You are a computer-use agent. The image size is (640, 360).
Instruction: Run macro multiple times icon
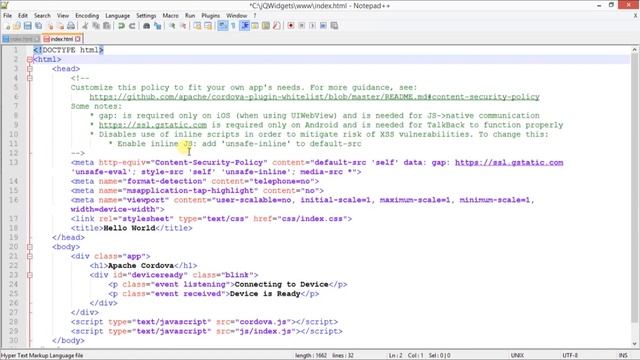coord(323,26)
